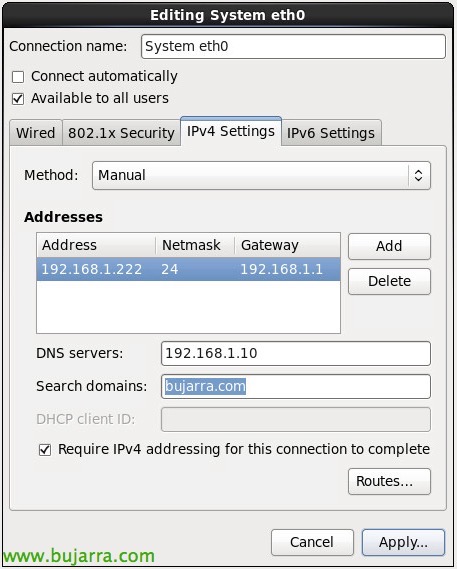Select the 192.168.1.222 address cell
The image size is (457, 569).
coord(92,269)
